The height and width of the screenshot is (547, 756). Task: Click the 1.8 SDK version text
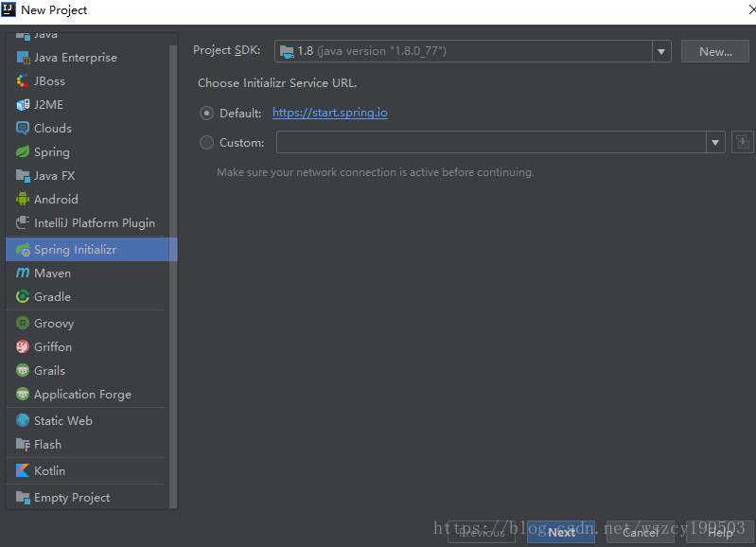(306, 51)
